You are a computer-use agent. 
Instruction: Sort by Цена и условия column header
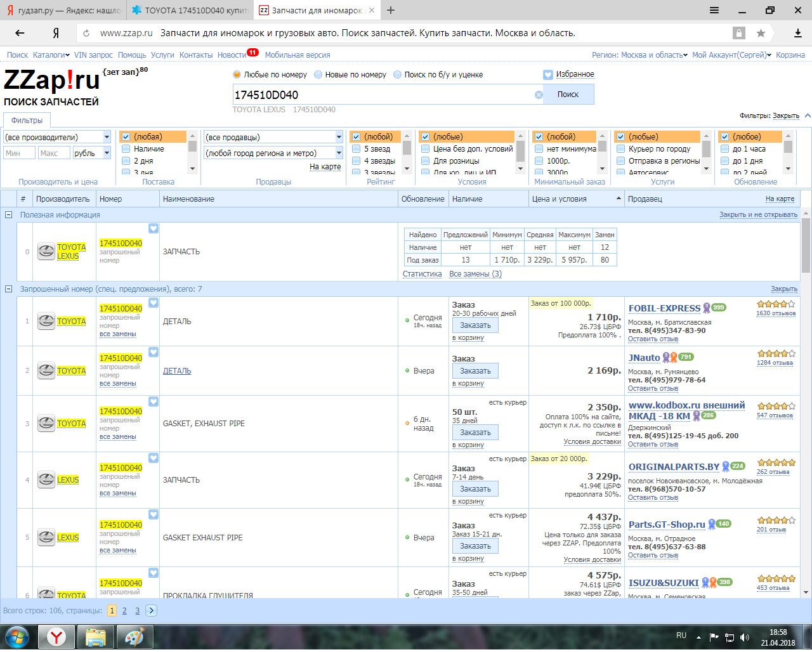558,199
